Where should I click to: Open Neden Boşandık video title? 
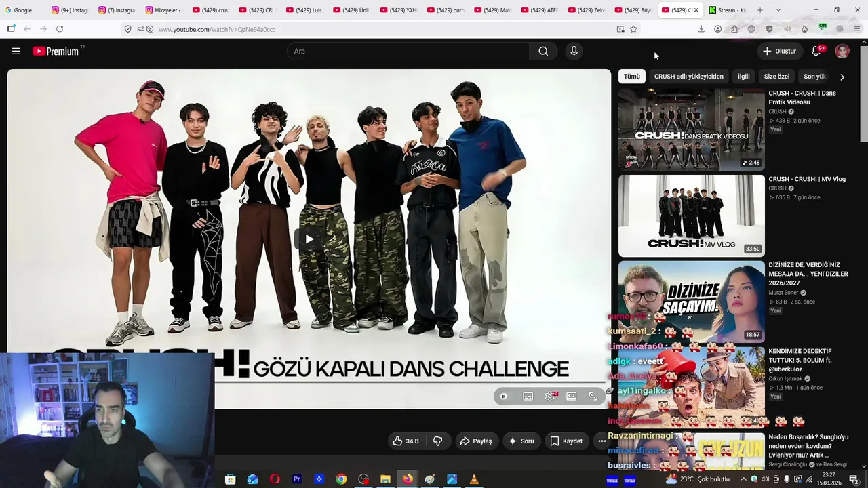coord(808,446)
